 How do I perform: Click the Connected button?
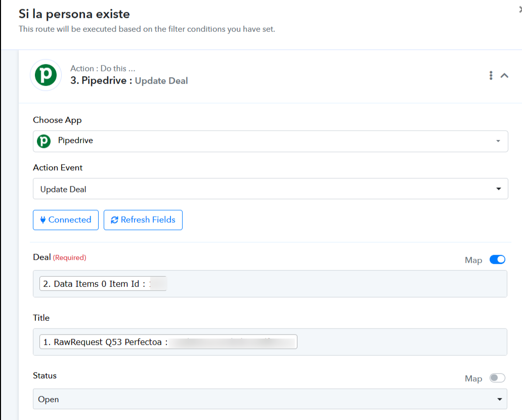[x=66, y=220]
